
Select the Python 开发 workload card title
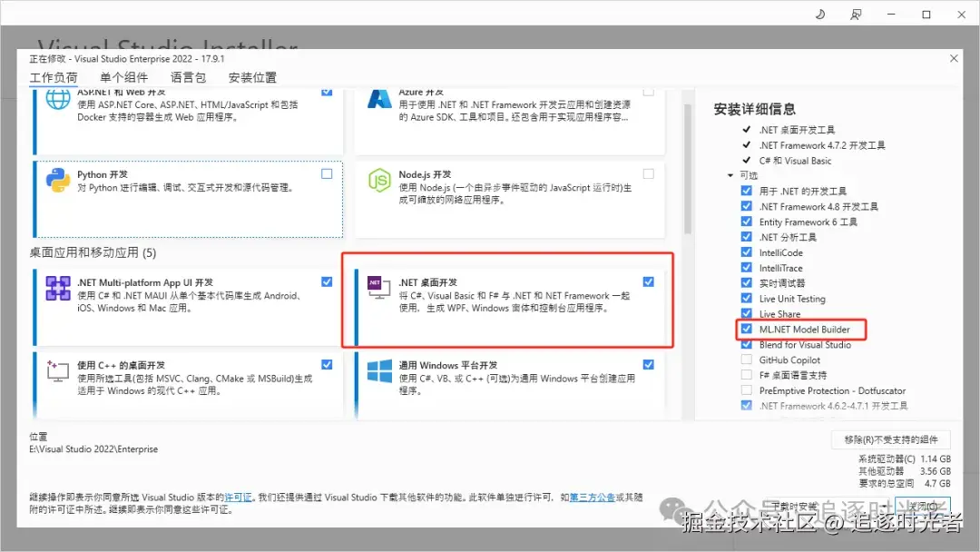click(103, 174)
